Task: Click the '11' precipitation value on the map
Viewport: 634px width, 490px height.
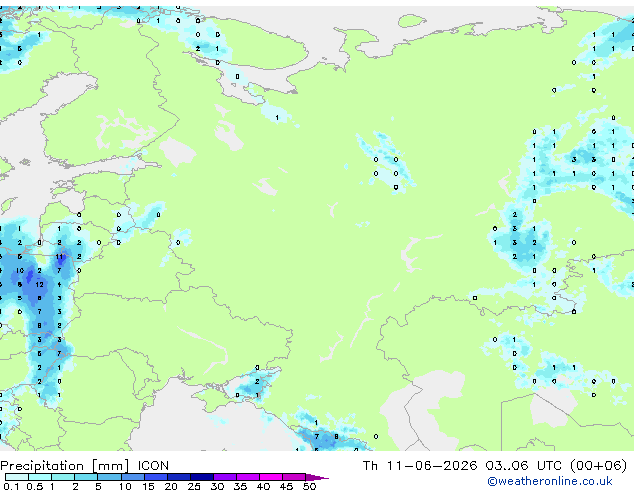Action: [x=59, y=257]
